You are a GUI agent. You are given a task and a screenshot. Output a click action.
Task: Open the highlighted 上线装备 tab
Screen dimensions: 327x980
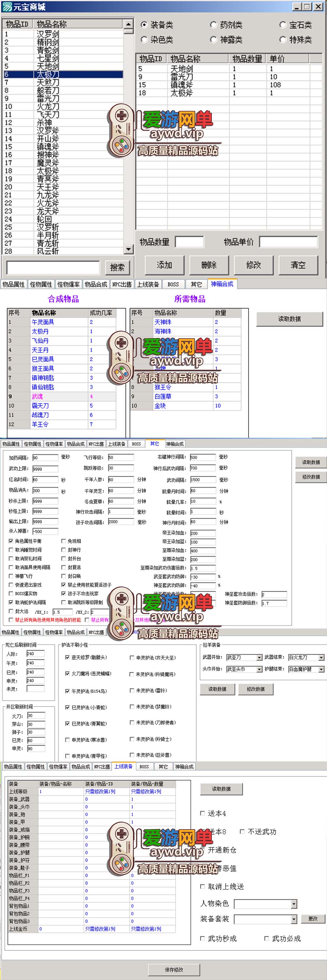(123, 766)
